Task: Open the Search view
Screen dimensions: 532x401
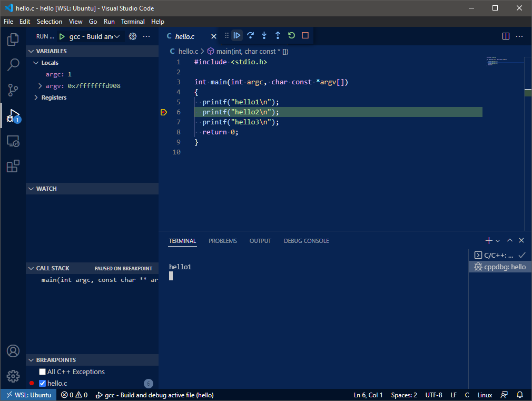Action: [13, 64]
